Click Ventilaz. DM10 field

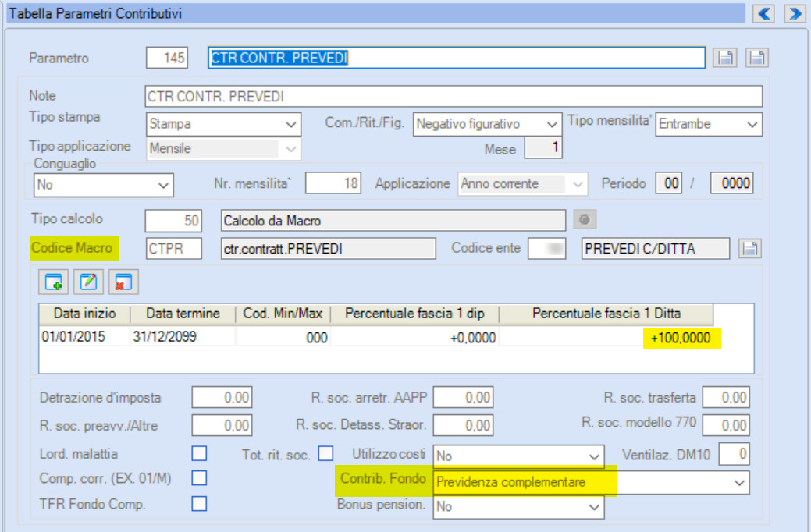click(734, 454)
